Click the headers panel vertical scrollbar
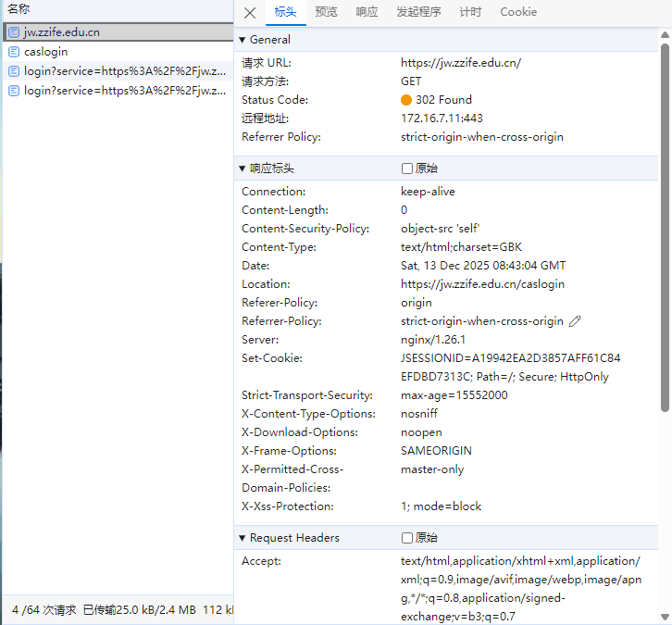This screenshot has height=625, width=672. coord(665,222)
